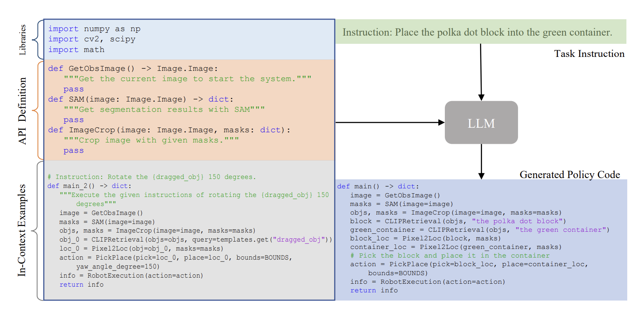The height and width of the screenshot is (312, 644).
Task: Click the comment '# Instruction: Rotate the {dragged_obj} 150 degrees.'
Action: click(152, 177)
